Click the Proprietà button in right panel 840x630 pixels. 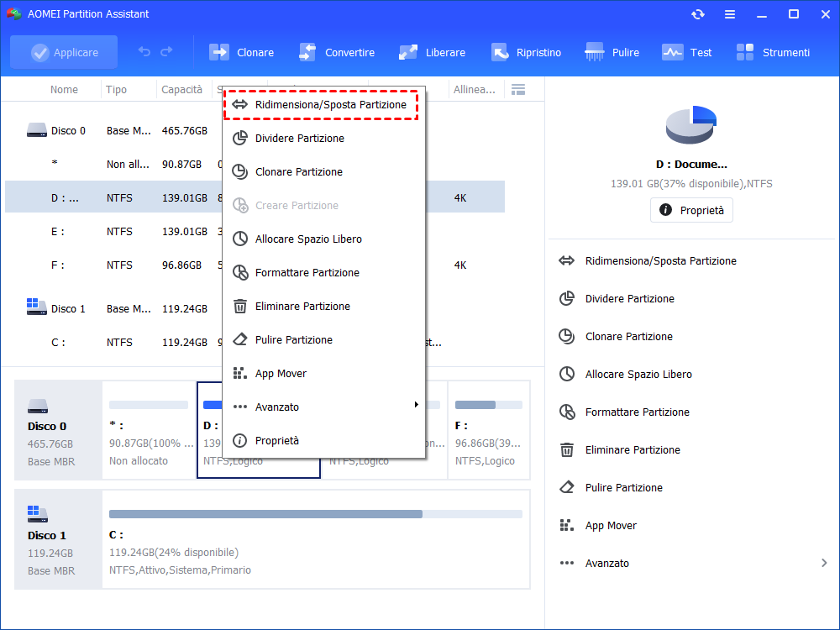[691, 210]
